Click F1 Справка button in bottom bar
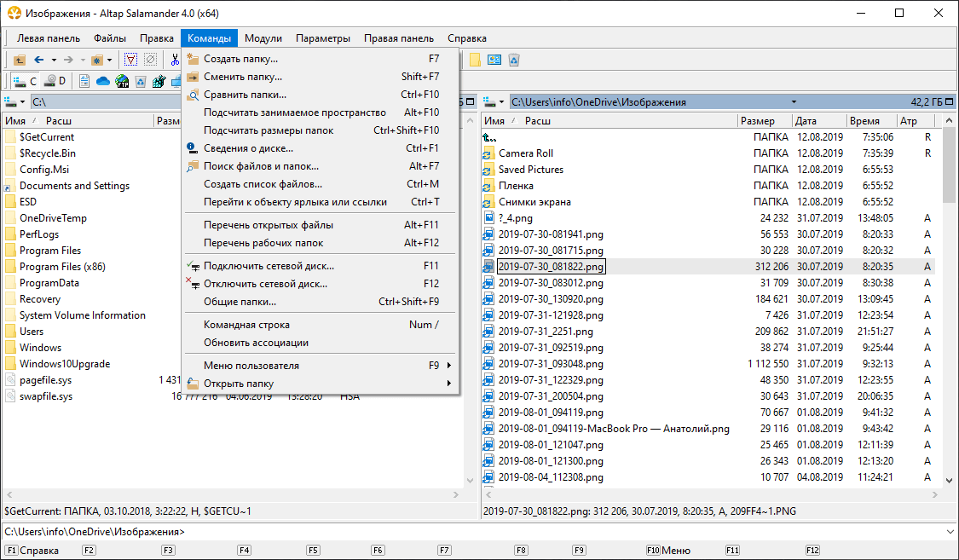The height and width of the screenshot is (560, 959). [x=33, y=551]
